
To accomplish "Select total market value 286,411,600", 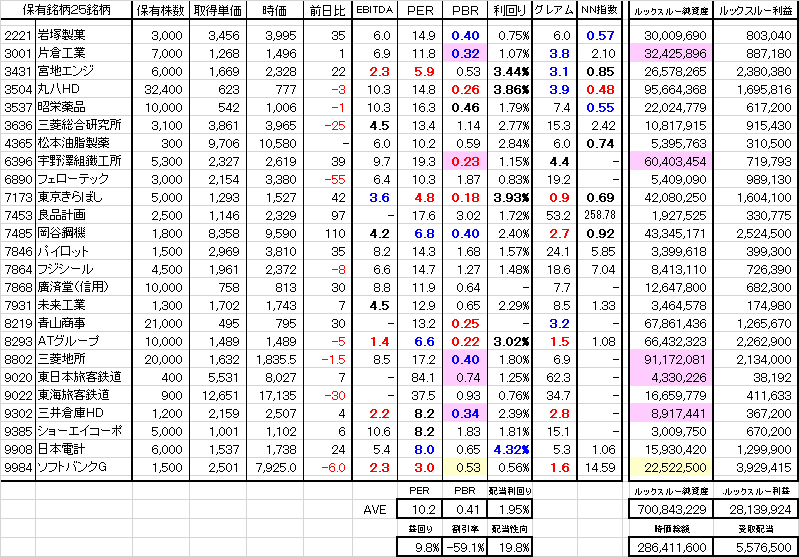I will [x=671, y=547].
